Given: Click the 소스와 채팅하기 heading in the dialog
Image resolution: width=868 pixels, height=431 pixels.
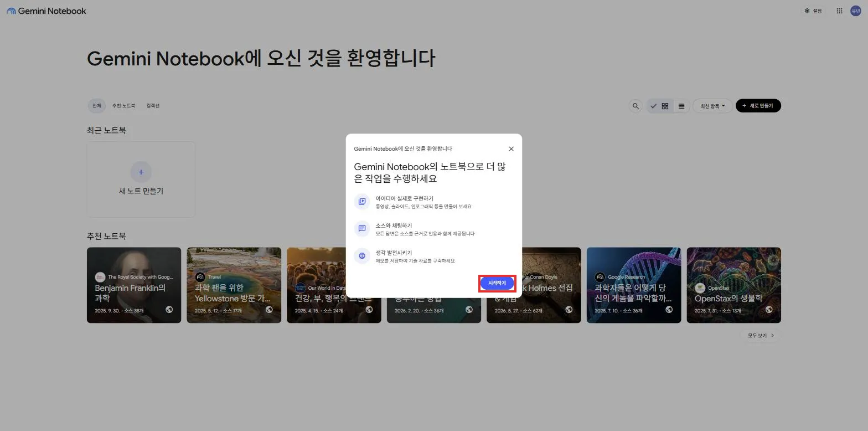Looking at the screenshot, I should click(x=394, y=225).
